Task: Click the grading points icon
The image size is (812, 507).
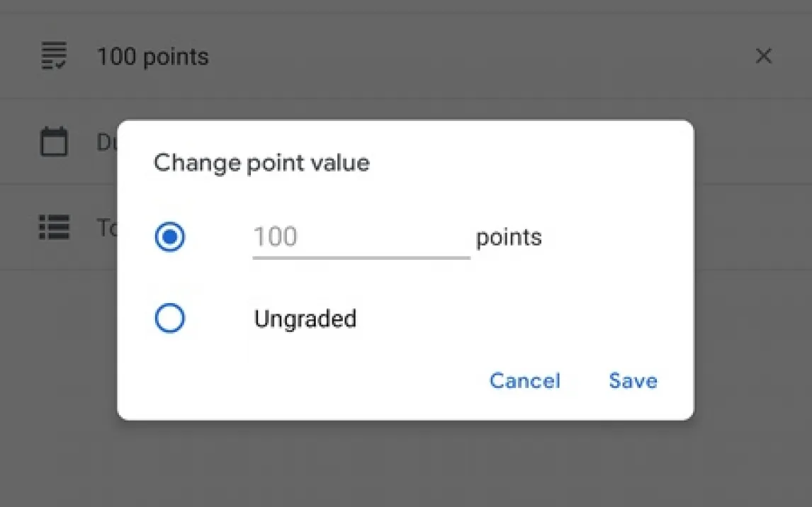Action: [54, 56]
